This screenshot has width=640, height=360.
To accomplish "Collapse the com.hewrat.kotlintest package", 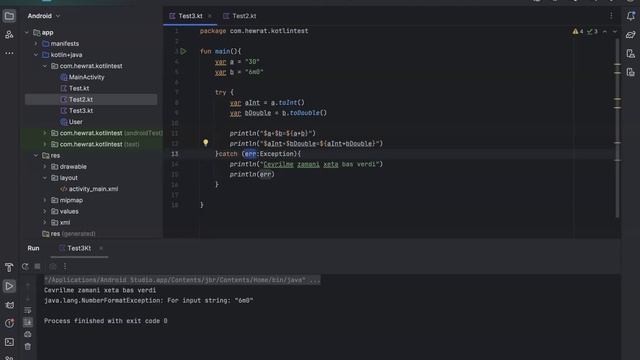I will [x=45, y=66].
